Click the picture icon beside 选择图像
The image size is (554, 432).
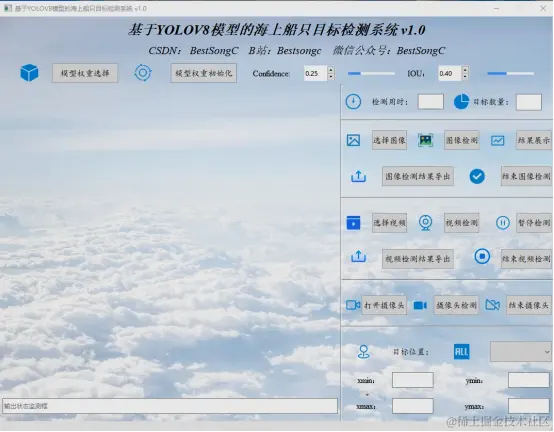point(353,140)
